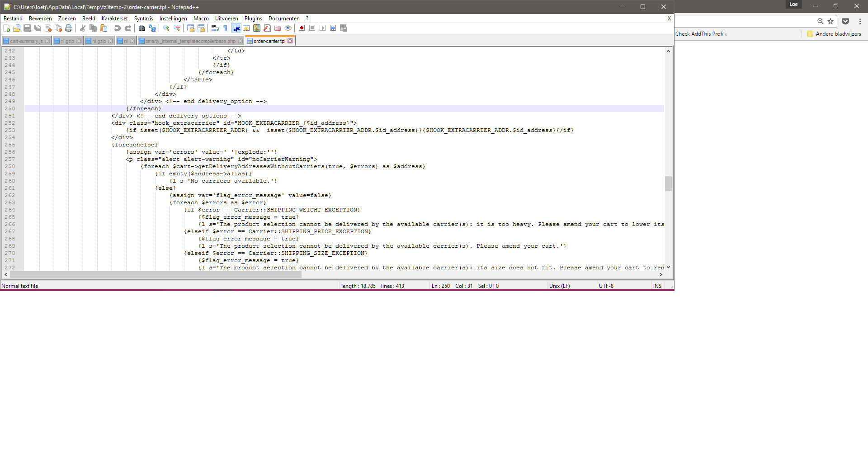
Task: Expand the Documenten menu
Action: point(284,19)
